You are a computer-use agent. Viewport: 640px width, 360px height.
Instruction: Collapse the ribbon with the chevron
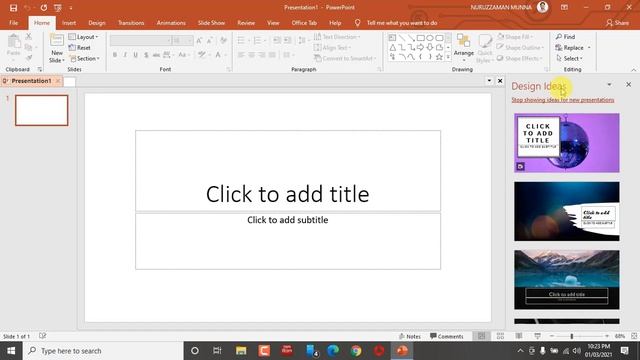(633, 70)
